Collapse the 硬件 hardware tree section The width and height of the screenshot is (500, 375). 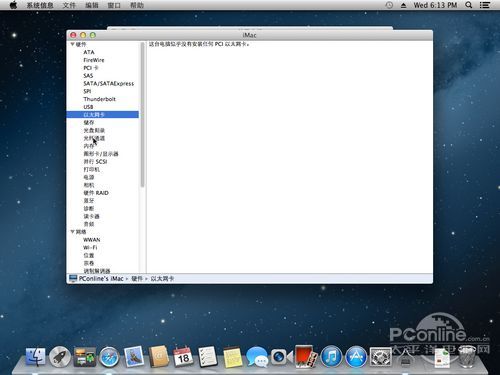[x=72, y=44]
